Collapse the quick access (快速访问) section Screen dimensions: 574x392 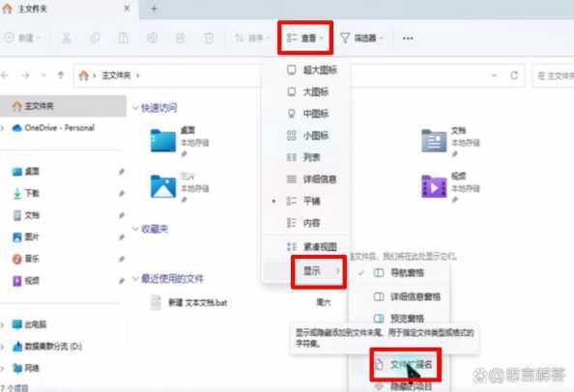pyautogui.click(x=136, y=108)
